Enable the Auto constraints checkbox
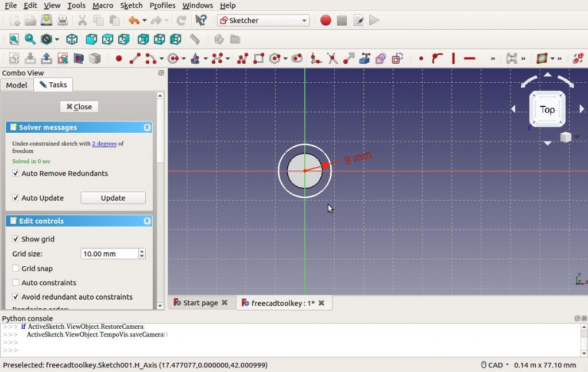 pos(16,283)
